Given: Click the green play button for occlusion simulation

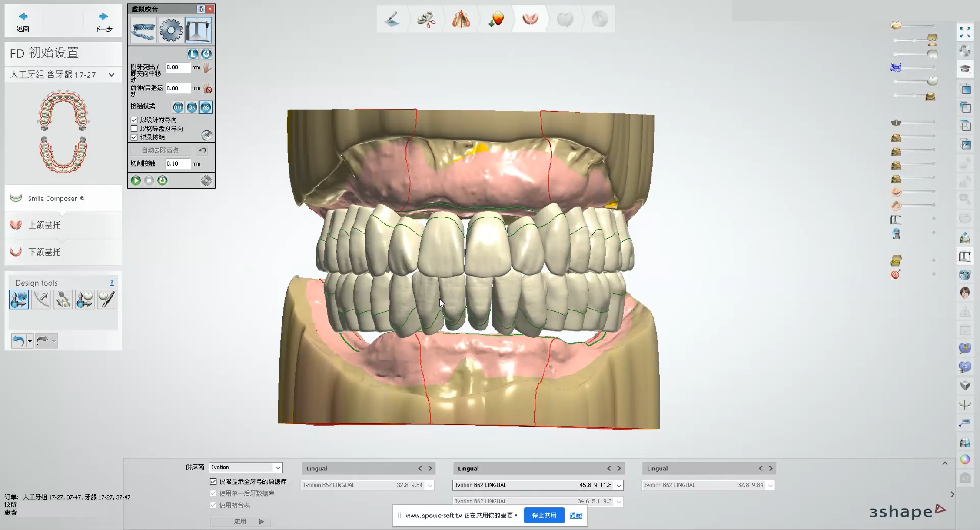Looking at the screenshot, I should (x=136, y=180).
